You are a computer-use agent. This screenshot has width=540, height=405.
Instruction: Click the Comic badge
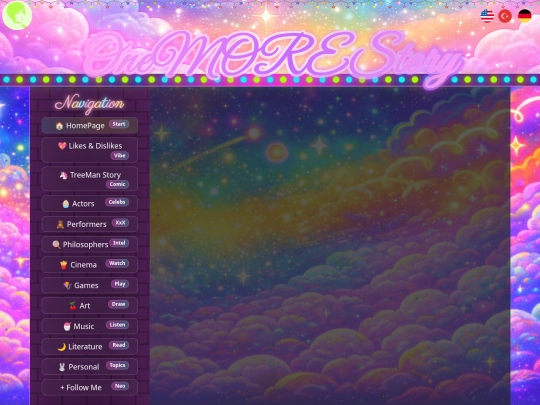pyautogui.click(x=117, y=184)
